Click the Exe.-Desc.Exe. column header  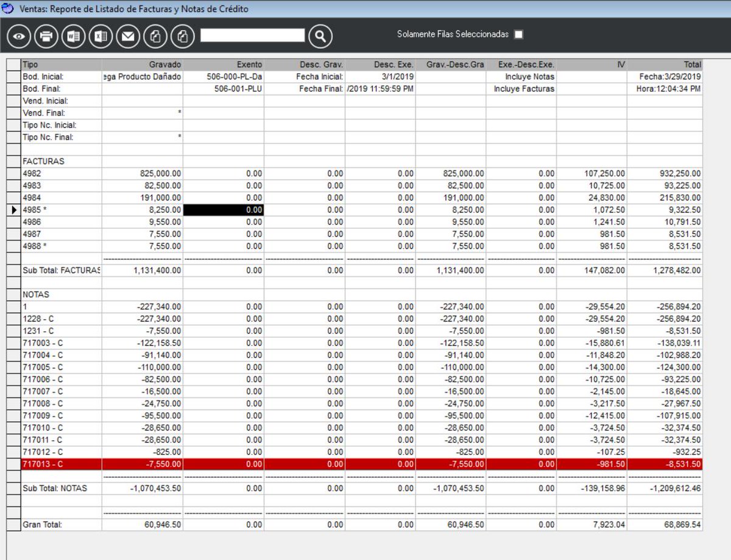point(521,65)
